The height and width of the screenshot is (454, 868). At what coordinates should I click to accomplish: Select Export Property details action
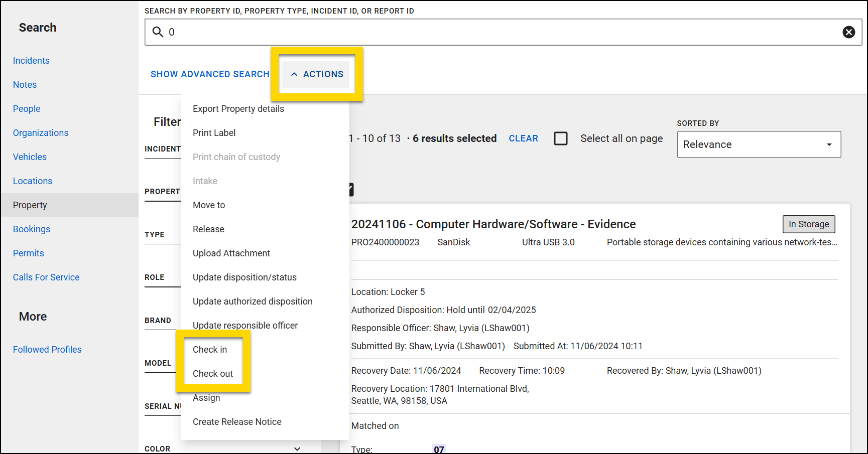coord(238,108)
